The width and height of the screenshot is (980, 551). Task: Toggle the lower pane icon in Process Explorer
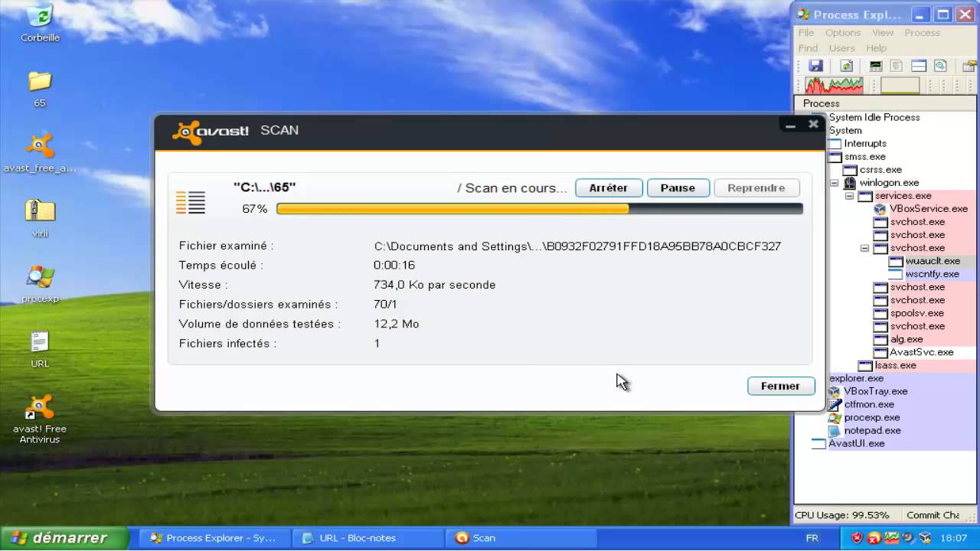(x=919, y=67)
